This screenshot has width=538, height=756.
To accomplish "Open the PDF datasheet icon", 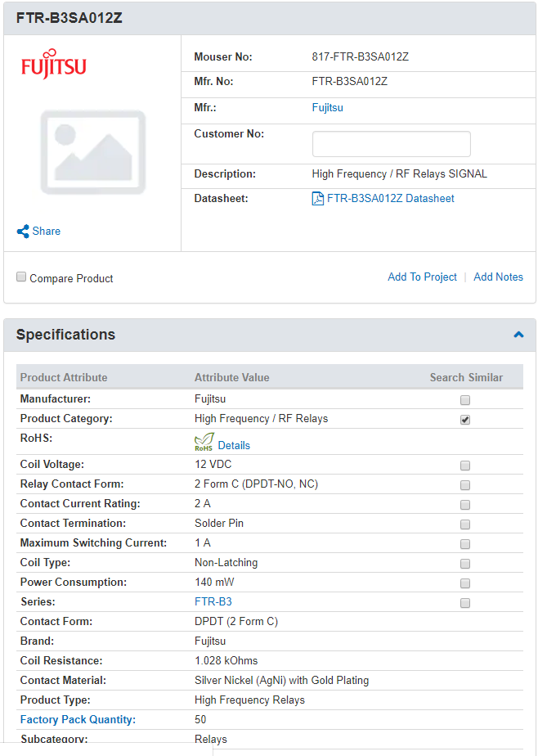I will pyautogui.click(x=318, y=199).
